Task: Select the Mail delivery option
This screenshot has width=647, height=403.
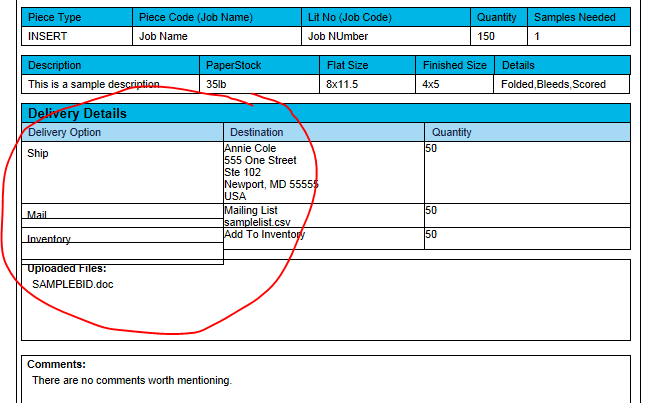Action: [37, 214]
